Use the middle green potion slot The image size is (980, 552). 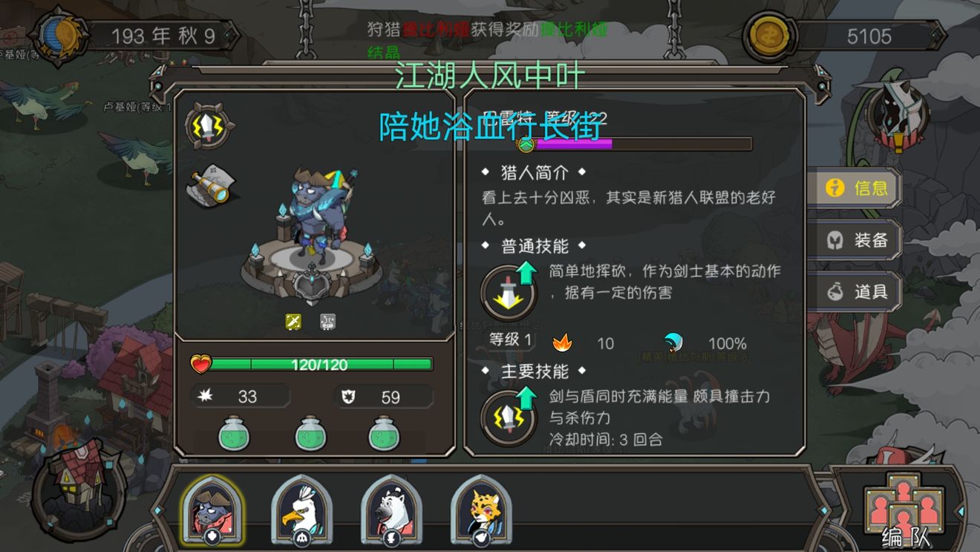pyautogui.click(x=312, y=433)
